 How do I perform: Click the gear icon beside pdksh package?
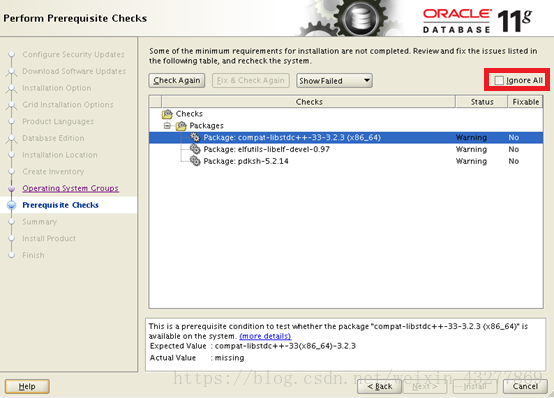[x=195, y=161]
